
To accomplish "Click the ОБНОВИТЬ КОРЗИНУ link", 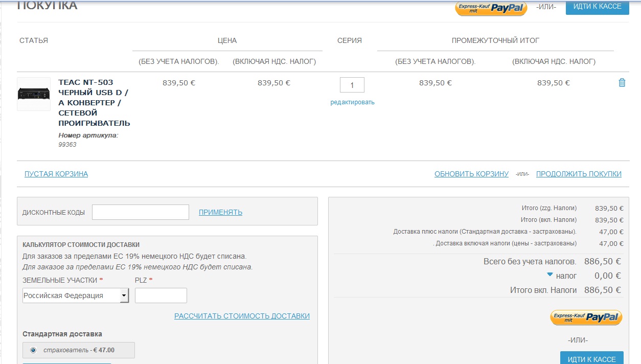I will [471, 174].
